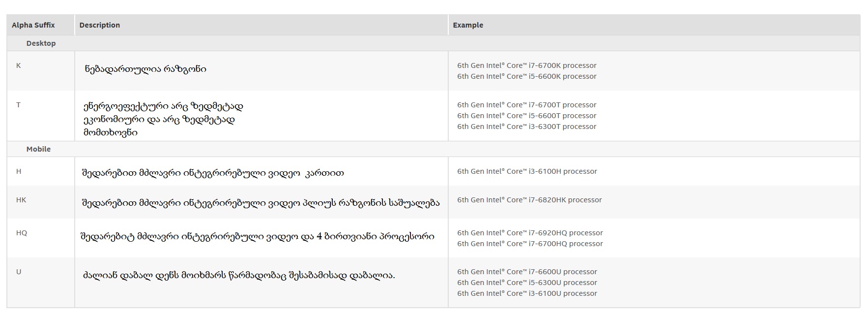
Task: Click the T suffix cell
Action: [19, 105]
